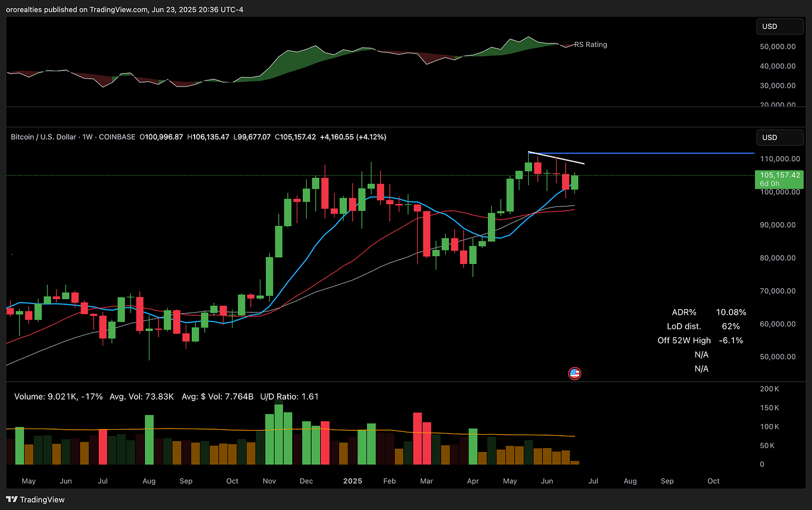Click the Avg: $ Vol: 7.764B readout
This screenshot has height=510, width=812.
pyautogui.click(x=217, y=397)
